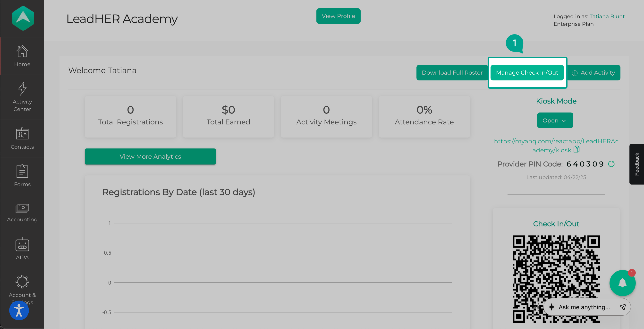Copy the kiosk URL with copy icon
The image size is (644, 329).
click(x=576, y=149)
